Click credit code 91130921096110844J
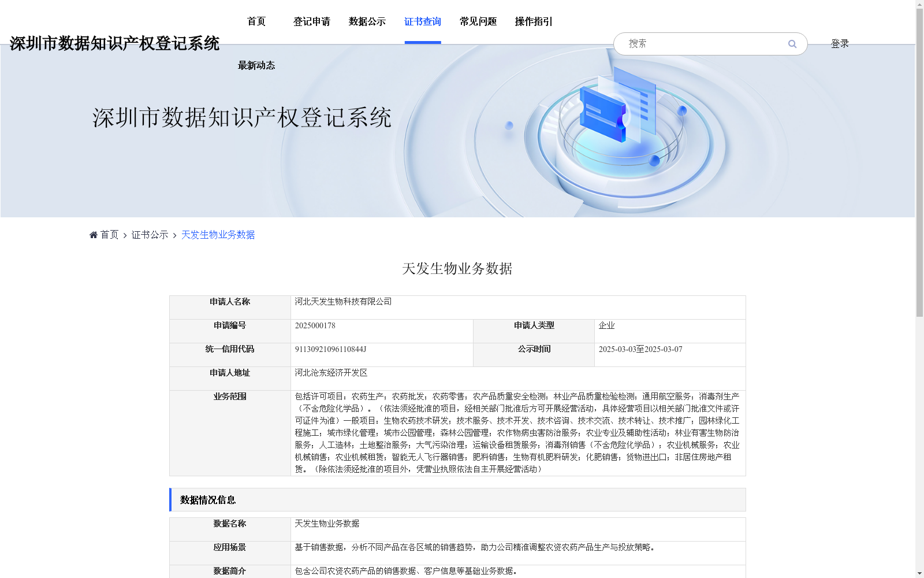924x578 pixels. (x=331, y=349)
